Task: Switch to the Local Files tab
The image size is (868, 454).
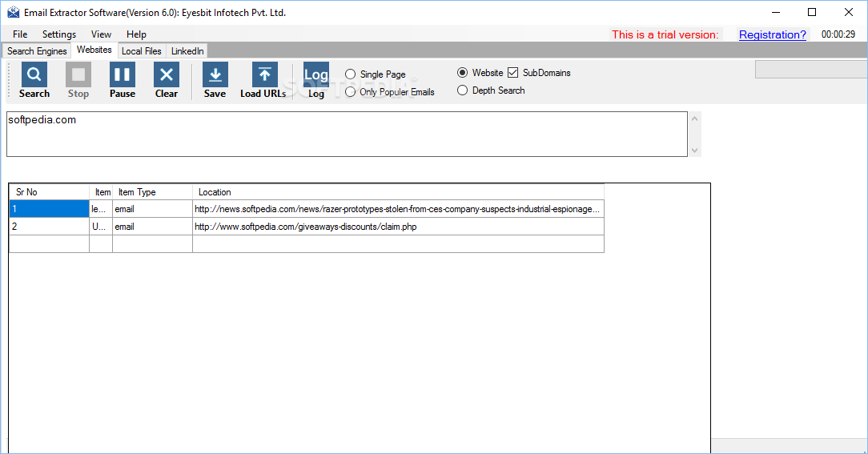Action: (x=142, y=51)
